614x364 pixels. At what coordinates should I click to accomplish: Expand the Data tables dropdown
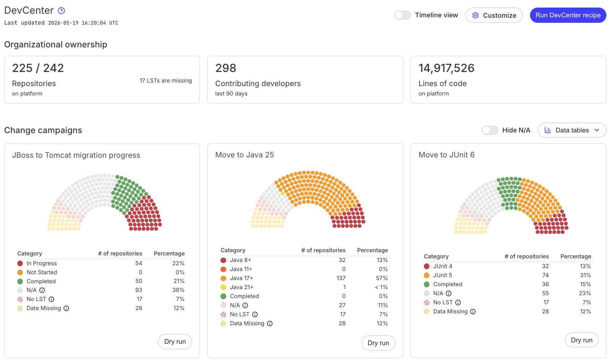pos(572,130)
